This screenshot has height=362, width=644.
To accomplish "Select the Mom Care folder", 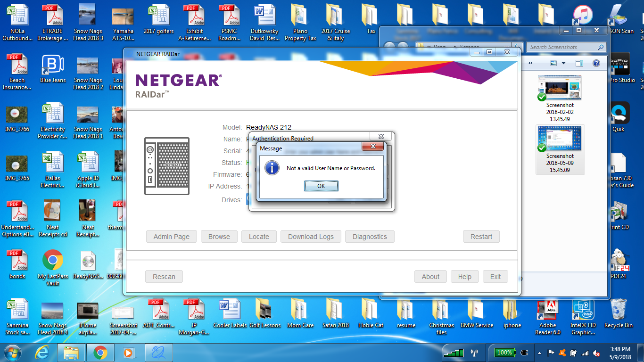I will tap(300, 313).
